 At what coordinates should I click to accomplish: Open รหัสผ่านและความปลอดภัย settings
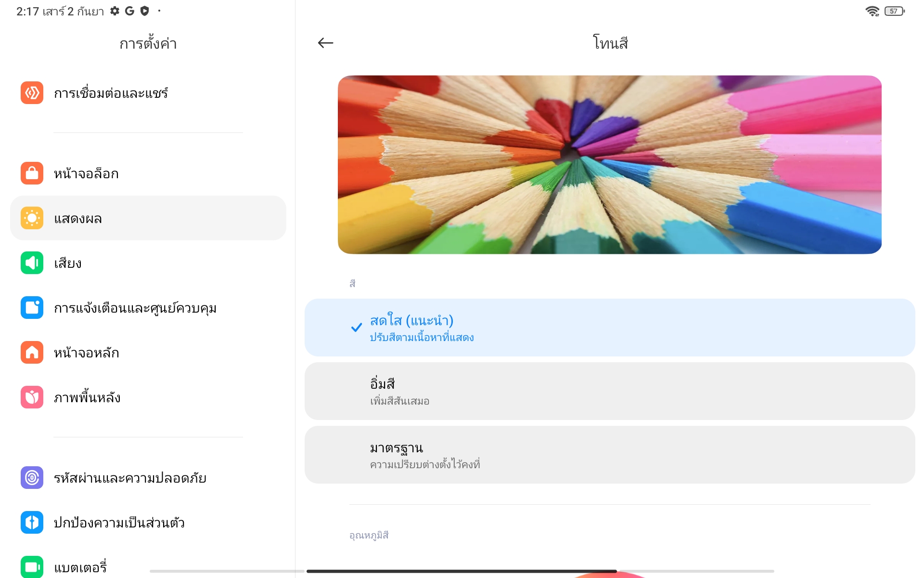(x=148, y=478)
